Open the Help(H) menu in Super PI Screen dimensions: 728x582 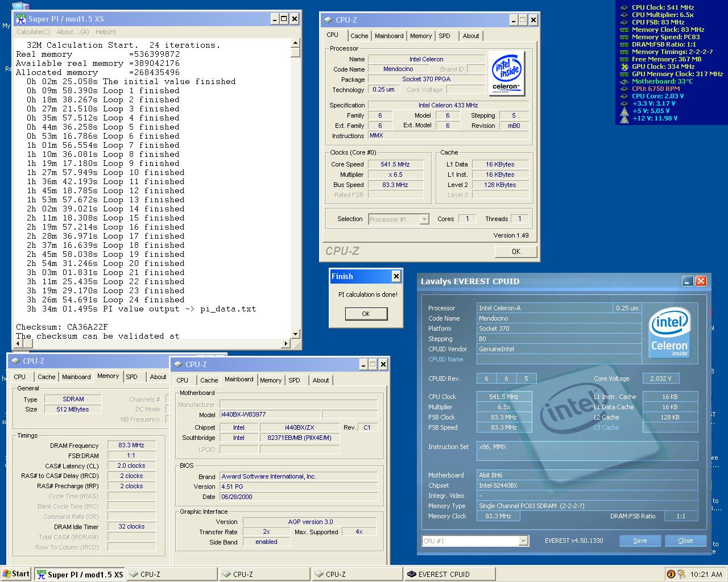[x=106, y=32]
